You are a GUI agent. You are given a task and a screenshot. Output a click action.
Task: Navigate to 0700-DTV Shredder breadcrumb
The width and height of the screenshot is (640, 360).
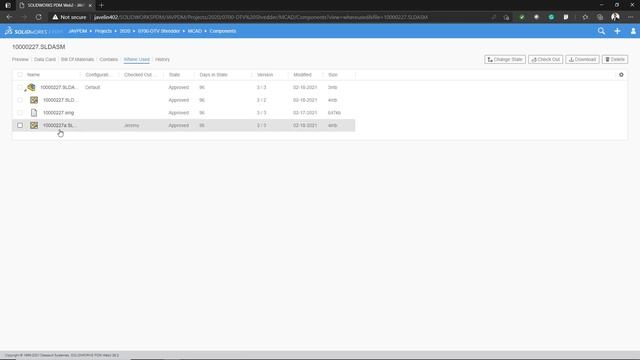click(x=159, y=31)
